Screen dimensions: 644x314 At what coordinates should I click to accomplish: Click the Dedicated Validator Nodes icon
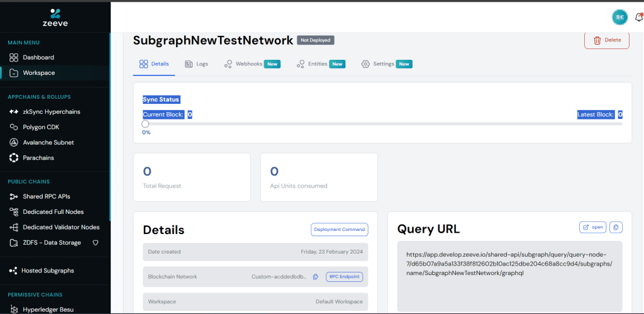tap(14, 227)
